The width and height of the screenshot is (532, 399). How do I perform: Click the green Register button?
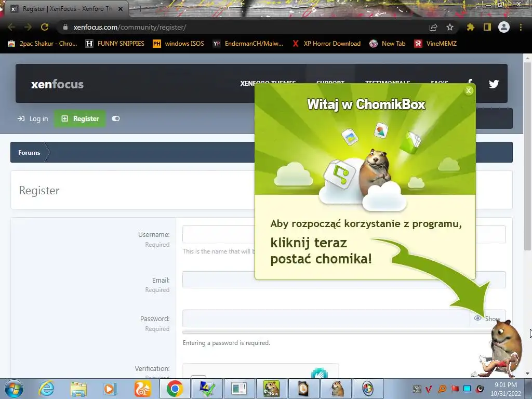pyautogui.click(x=80, y=119)
